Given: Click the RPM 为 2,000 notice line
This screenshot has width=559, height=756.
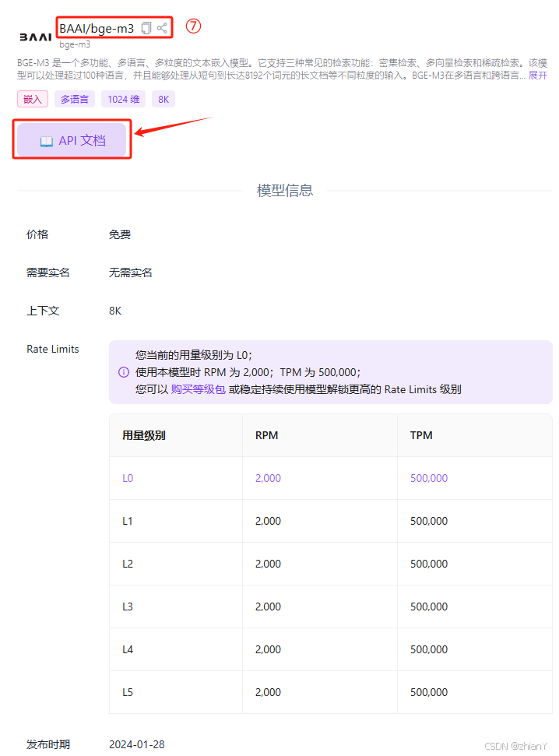Looking at the screenshot, I should point(248,372).
